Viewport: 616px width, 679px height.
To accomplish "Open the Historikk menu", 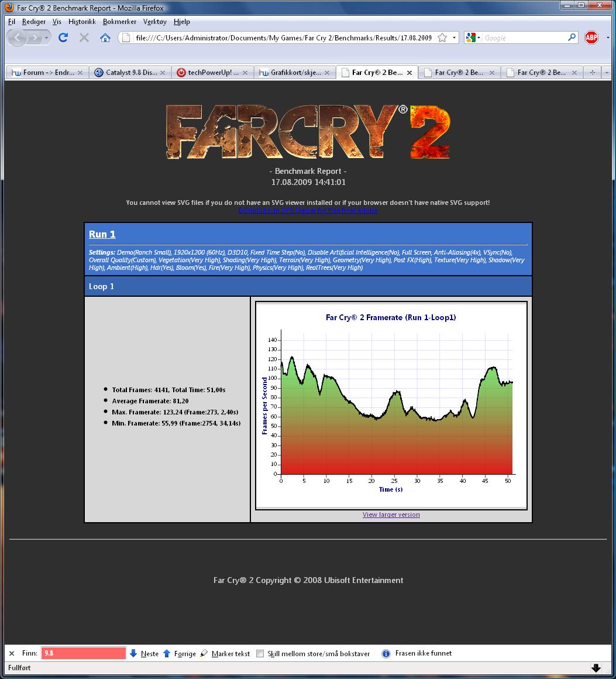I will (x=82, y=22).
